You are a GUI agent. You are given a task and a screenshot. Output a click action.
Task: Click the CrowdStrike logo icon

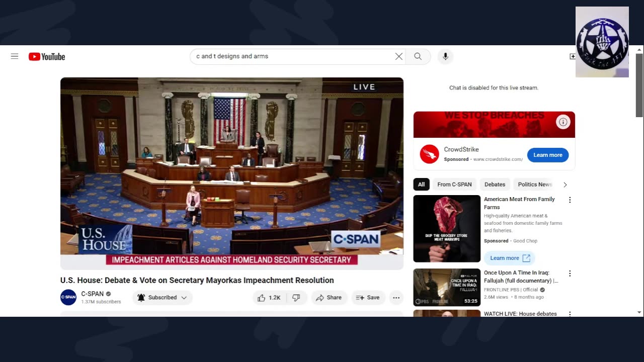point(429,154)
